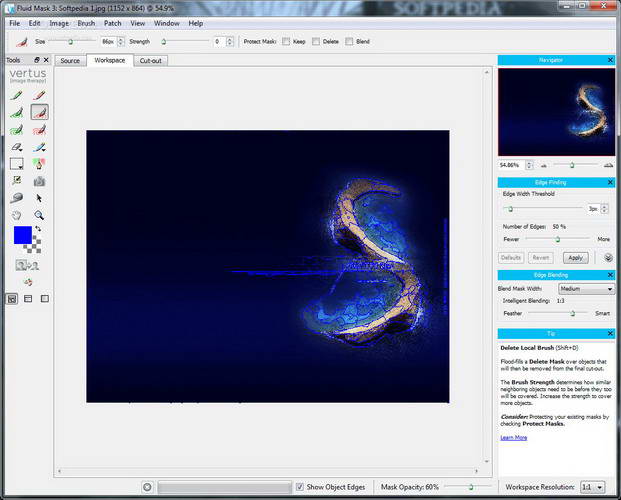Swap the foreground and background colors
This screenshot has width=621, height=500.
click(x=38, y=230)
